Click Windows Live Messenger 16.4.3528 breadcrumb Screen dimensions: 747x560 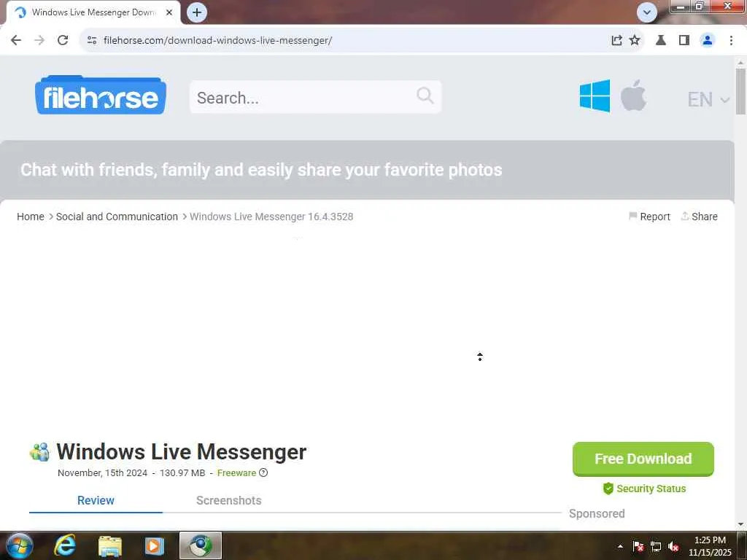[x=271, y=217]
